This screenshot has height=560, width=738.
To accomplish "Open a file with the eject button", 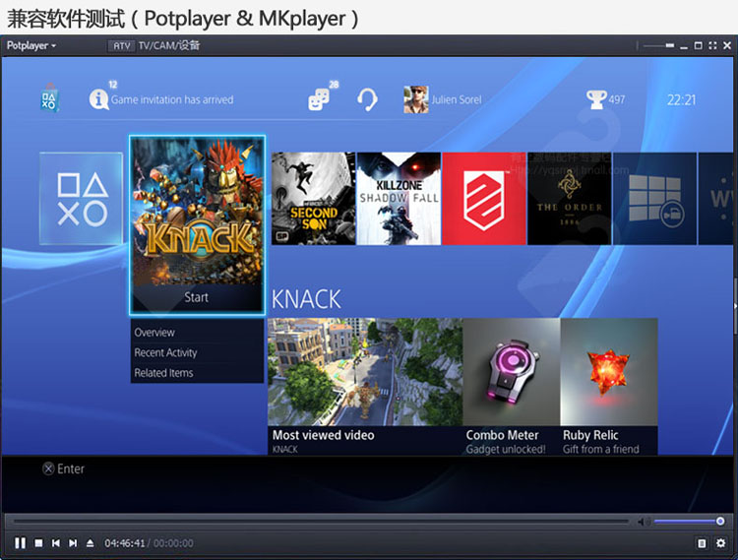I will point(90,543).
